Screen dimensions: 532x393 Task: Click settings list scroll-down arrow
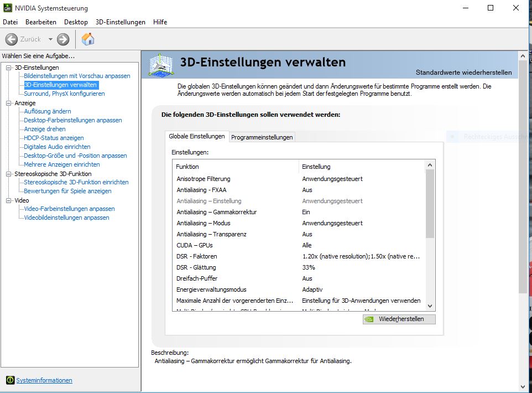click(430, 306)
